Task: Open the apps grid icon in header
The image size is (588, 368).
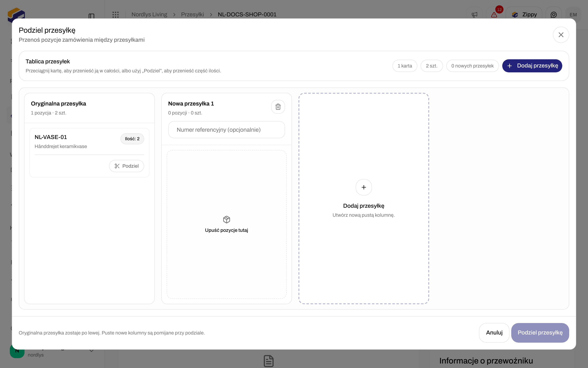Action: pyautogui.click(x=115, y=15)
